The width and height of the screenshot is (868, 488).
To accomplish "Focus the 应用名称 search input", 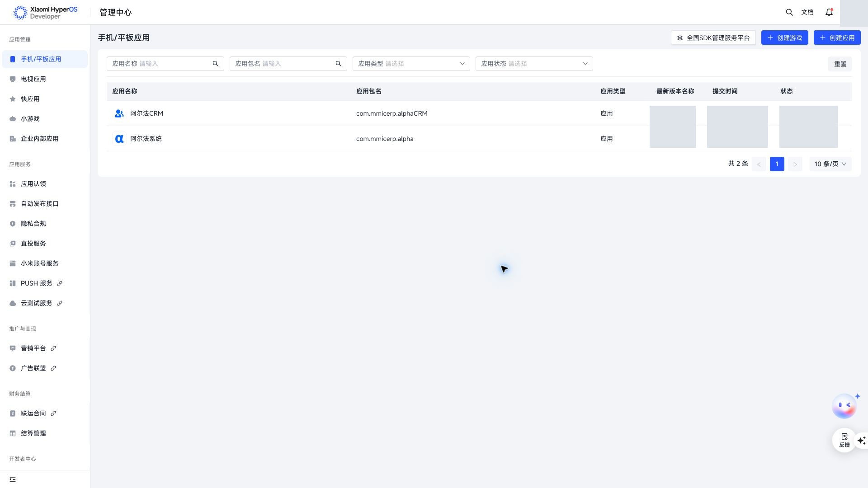I will pos(165,64).
